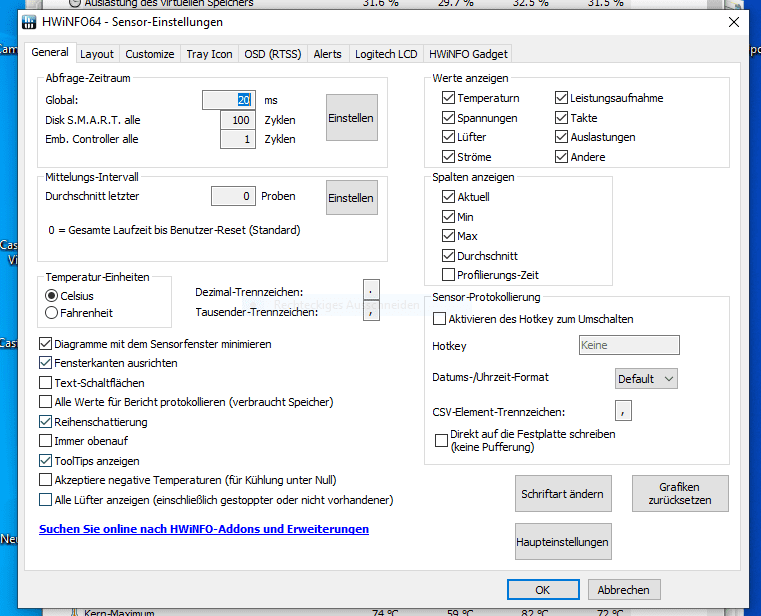Click the Emb. Controller cycles field
This screenshot has width=761, height=616.
click(238, 139)
